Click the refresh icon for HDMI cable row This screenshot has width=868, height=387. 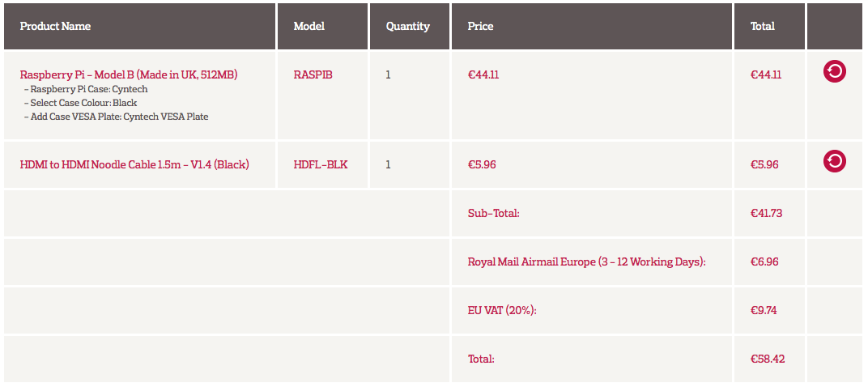coord(834,161)
